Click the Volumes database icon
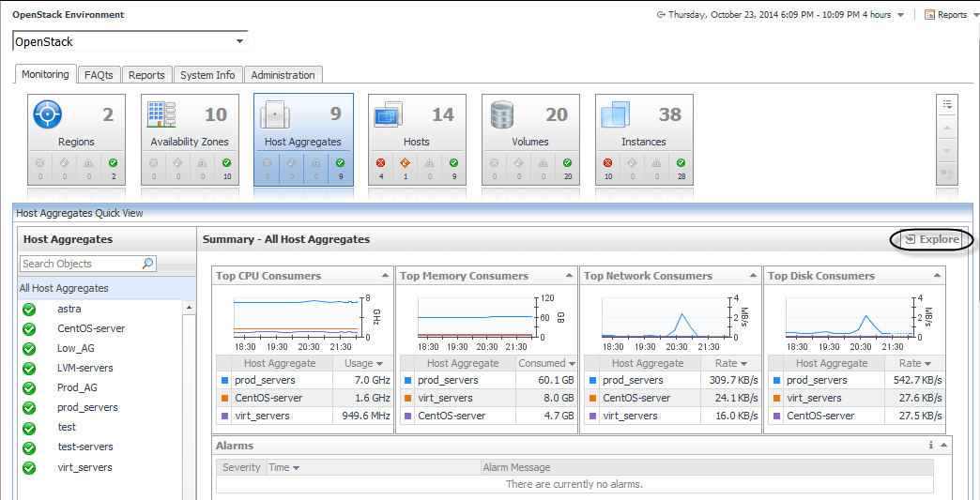Viewport: 980px width, 500px height. [x=502, y=115]
